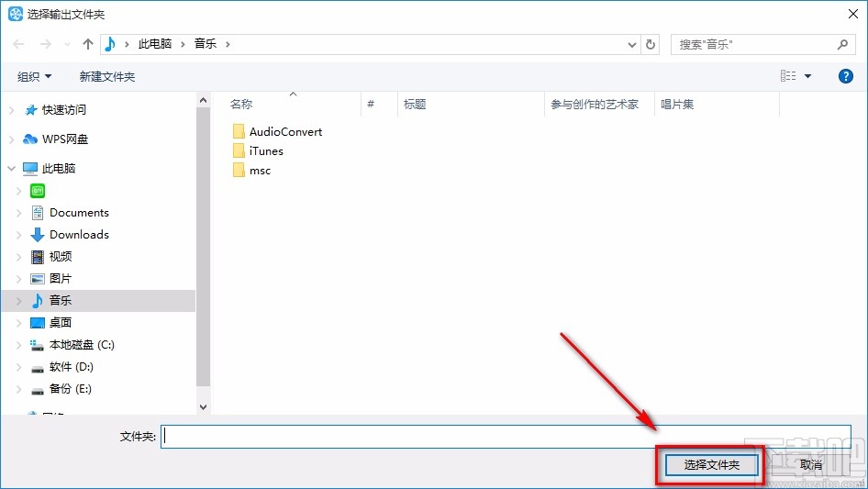Select 音乐 in the navigation tree
The width and height of the screenshot is (868, 489).
click(x=60, y=301)
